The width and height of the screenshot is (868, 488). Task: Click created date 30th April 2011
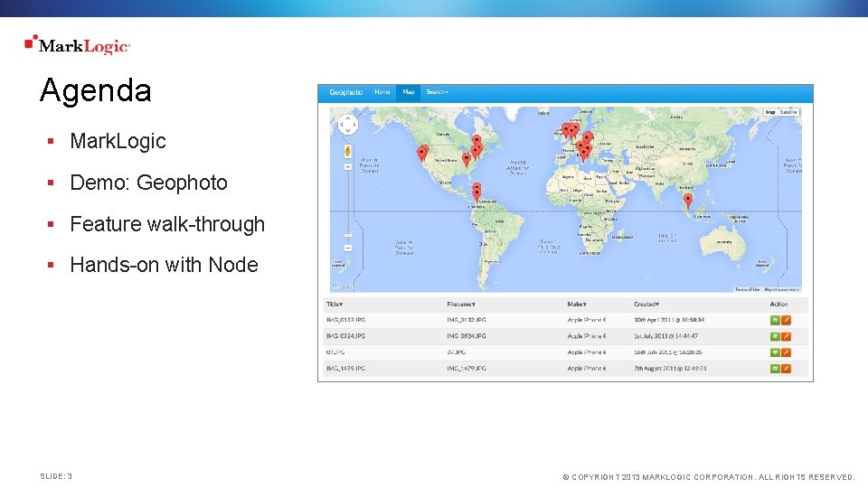point(669,320)
